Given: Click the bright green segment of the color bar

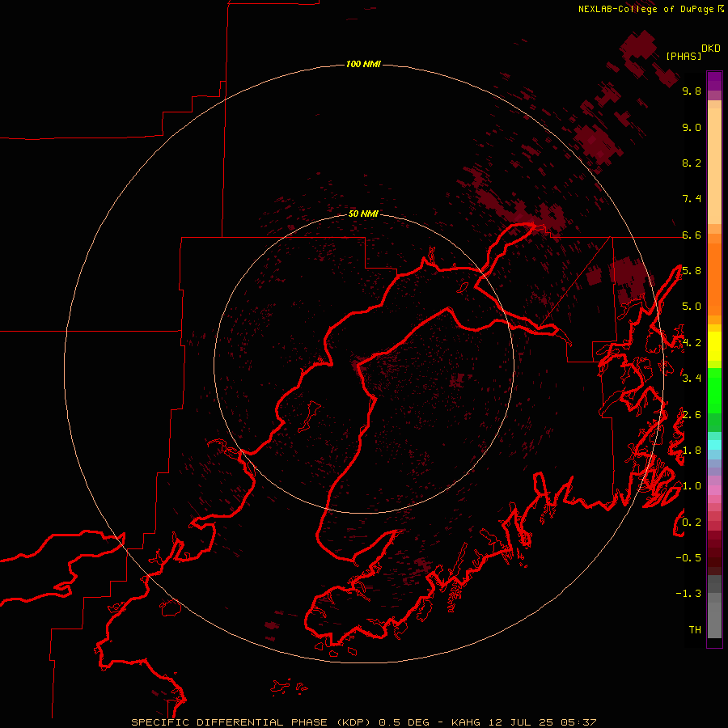Looking at the screenshot, I should pyautogui.click(x=714, y=391).
